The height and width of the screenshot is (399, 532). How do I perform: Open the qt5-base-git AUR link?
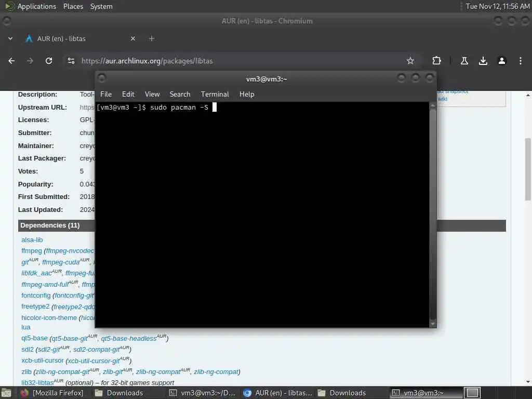[x=70, y=339]
